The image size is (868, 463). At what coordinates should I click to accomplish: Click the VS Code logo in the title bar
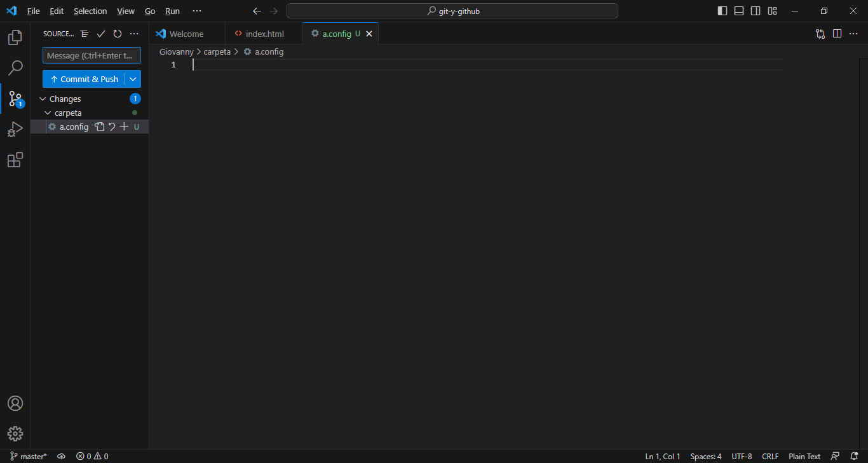(11, 11)
